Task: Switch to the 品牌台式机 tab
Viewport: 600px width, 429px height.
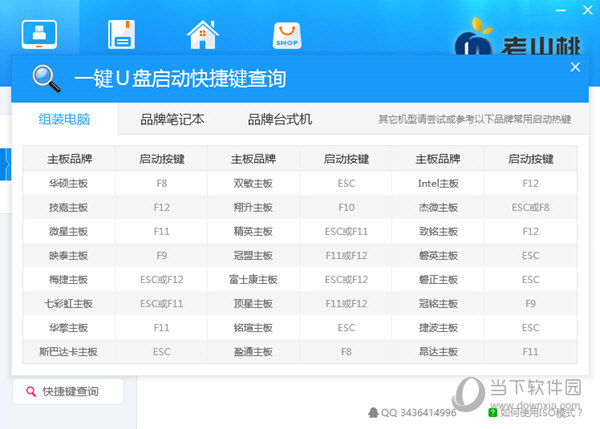Action: click(x=280, y=119)
